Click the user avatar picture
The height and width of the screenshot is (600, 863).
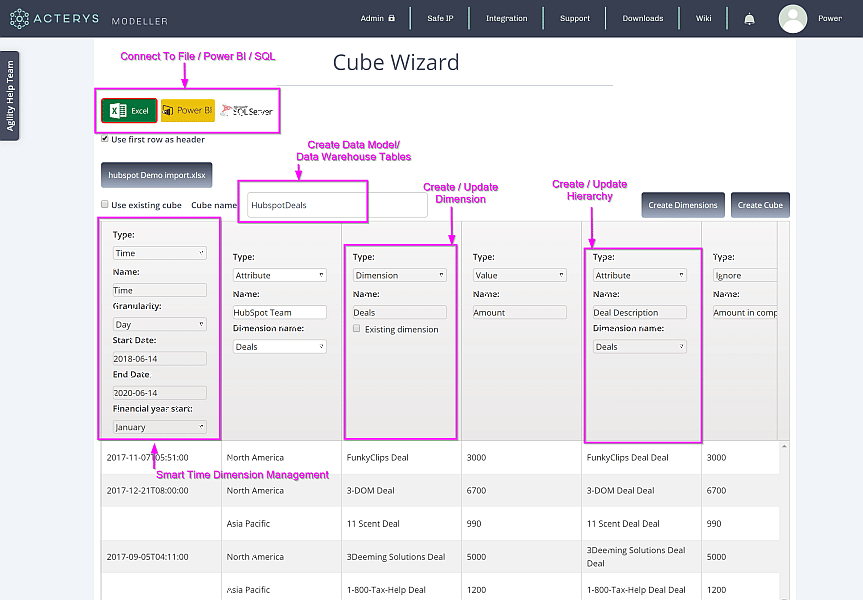click(793, 19)
